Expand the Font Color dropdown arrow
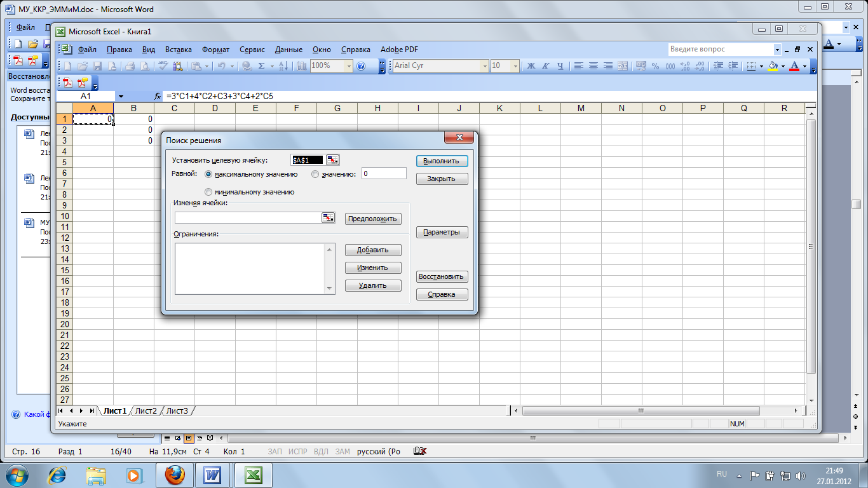This screenshot has height=488, width=868. [x=804, y=65]
